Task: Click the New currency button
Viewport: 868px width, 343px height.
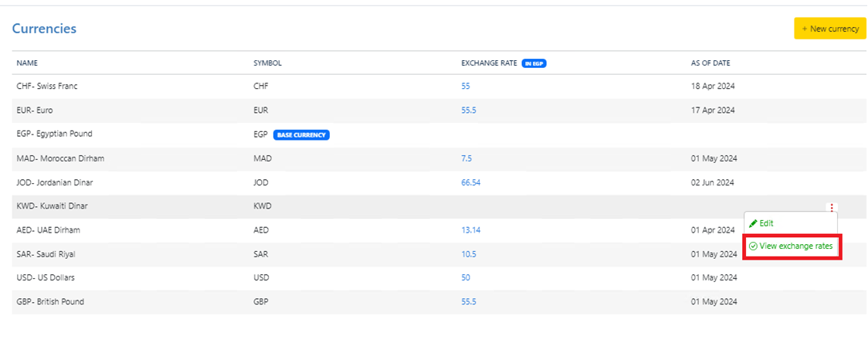Action: pos(830,29)
